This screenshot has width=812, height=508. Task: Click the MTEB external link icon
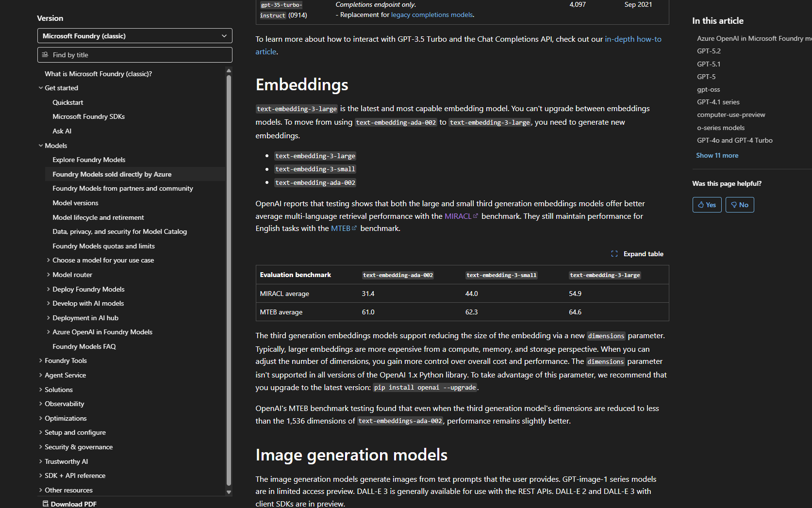(354, 228)
